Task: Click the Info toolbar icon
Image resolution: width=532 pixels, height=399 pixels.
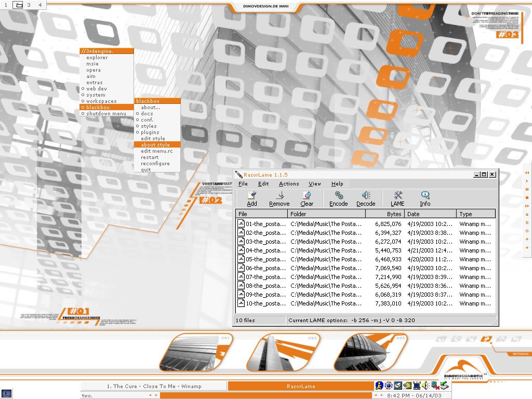Action: 425,195
